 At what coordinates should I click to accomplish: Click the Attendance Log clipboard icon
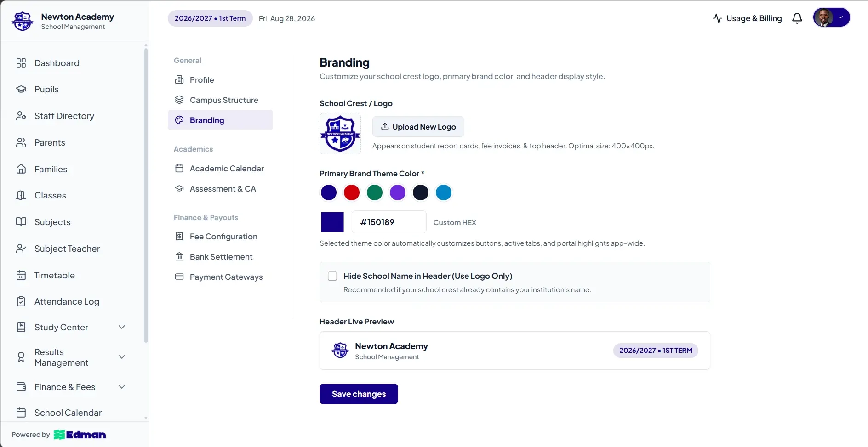pos(21,301)
